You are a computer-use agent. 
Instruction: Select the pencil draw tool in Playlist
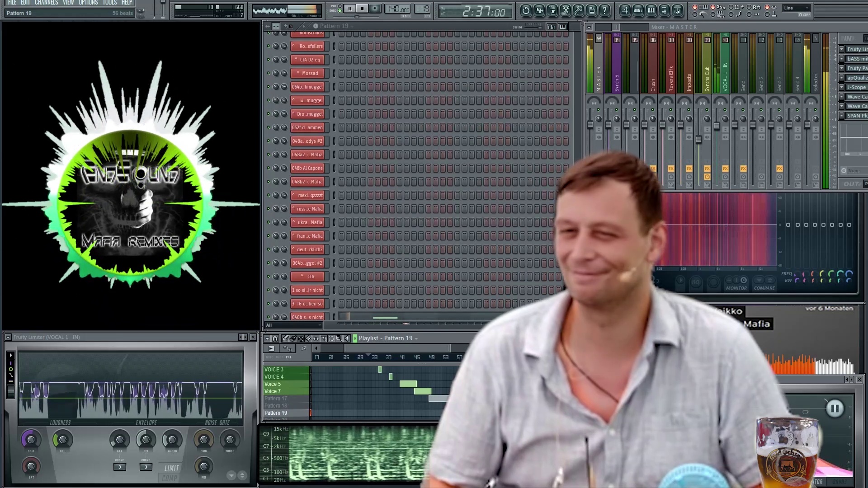(x=285, y=338)
